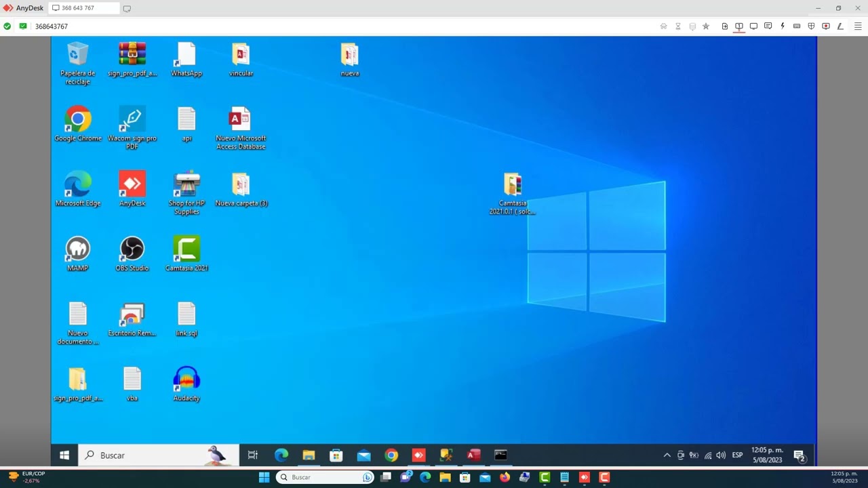
Task: Open the local Windows 11 Start button
Action: point(264,477)
